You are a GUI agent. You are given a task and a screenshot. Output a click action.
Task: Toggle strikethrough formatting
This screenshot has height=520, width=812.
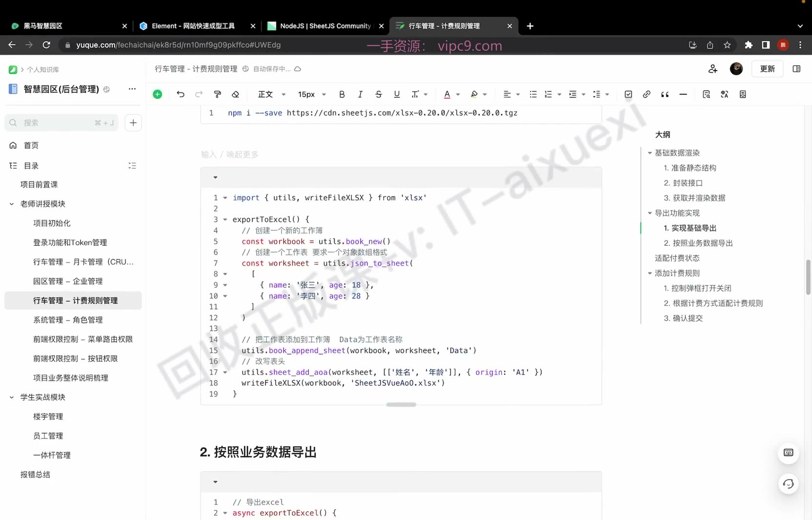[x=379, y=94]
